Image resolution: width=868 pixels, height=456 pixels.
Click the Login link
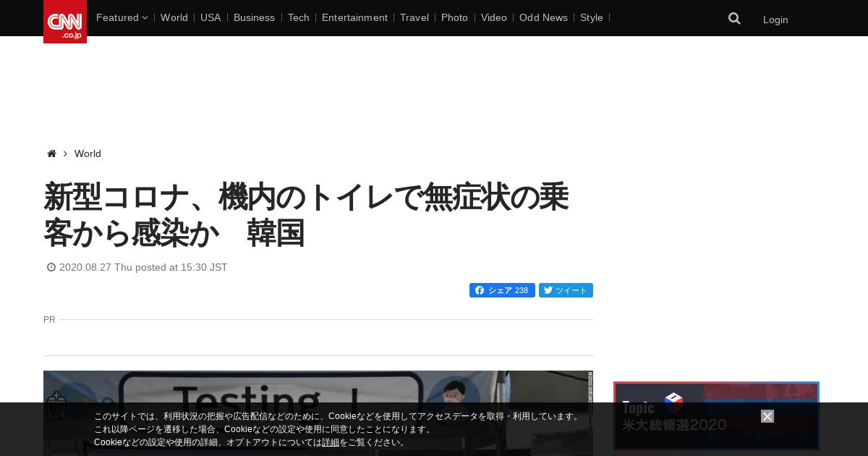[775, 20]
